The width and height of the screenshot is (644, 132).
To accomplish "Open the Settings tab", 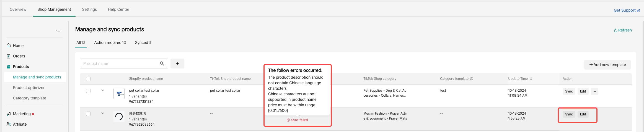I will point(89,9).
